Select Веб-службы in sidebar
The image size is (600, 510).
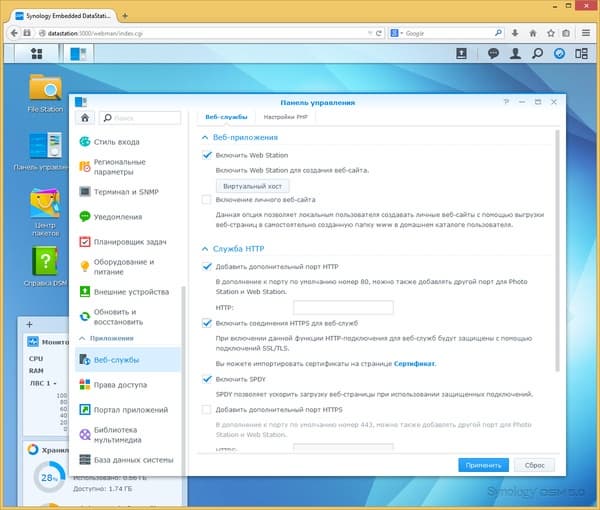[x=128, y=360]
